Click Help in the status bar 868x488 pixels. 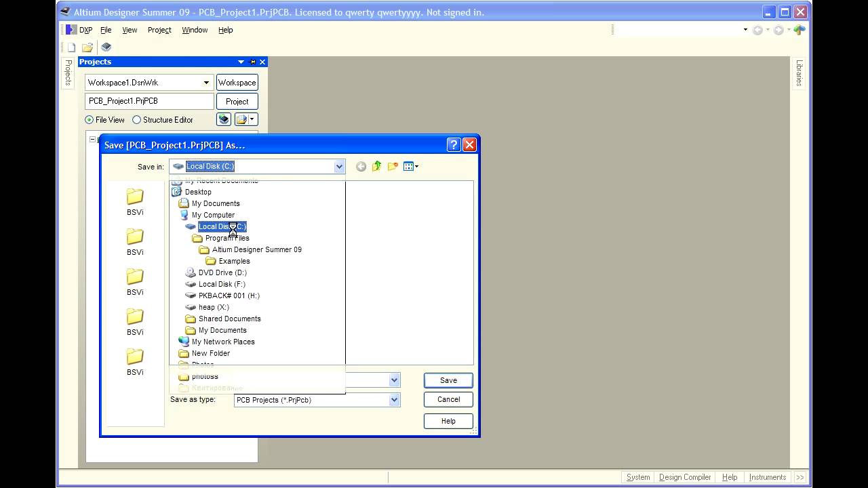(x=730, y=477)
